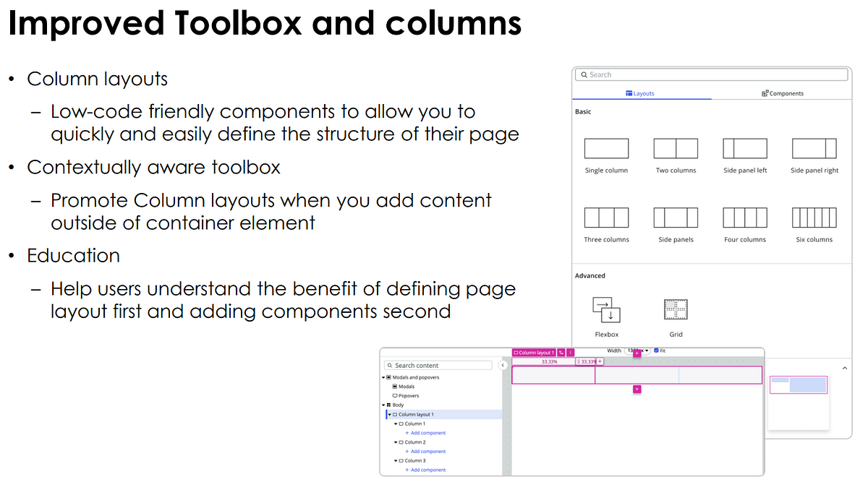
Task: Collapse the Column 2 tree node
Action: click(x=396, y=442)
